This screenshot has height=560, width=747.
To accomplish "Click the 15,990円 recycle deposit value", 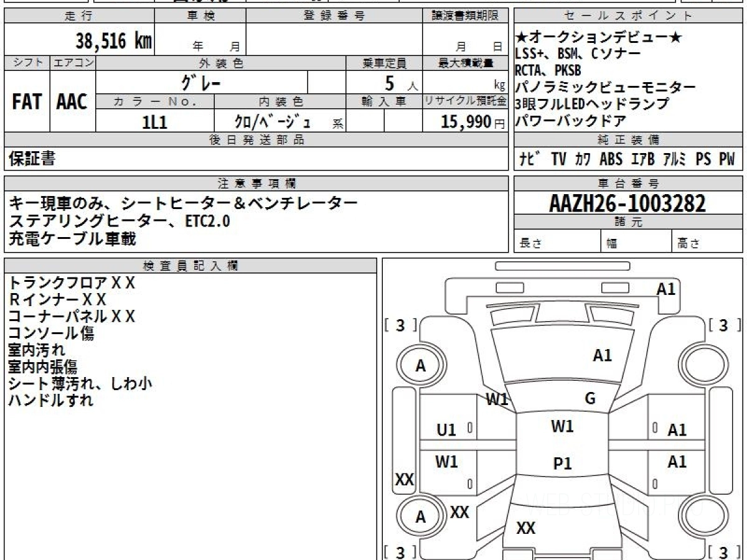I will click(472, 121).
